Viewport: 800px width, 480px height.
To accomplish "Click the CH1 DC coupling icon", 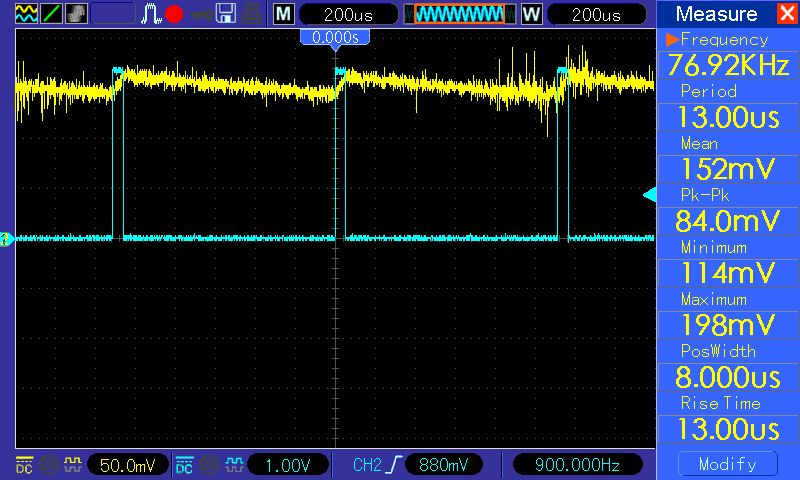I will (23, 465).
